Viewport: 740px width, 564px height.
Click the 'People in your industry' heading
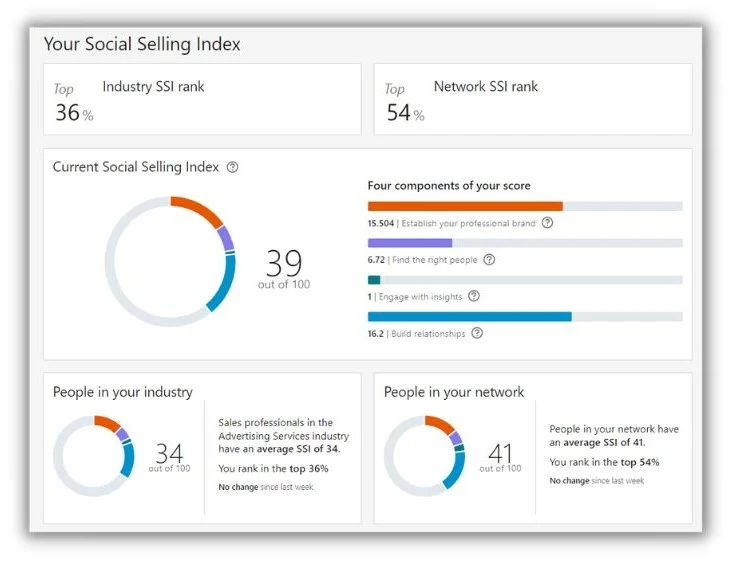coord(123,392)
